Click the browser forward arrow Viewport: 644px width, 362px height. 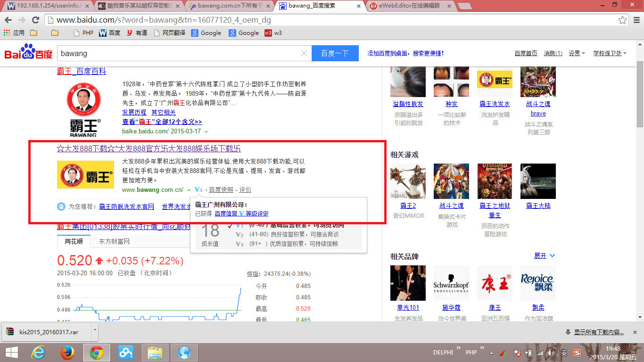point(22,20)
